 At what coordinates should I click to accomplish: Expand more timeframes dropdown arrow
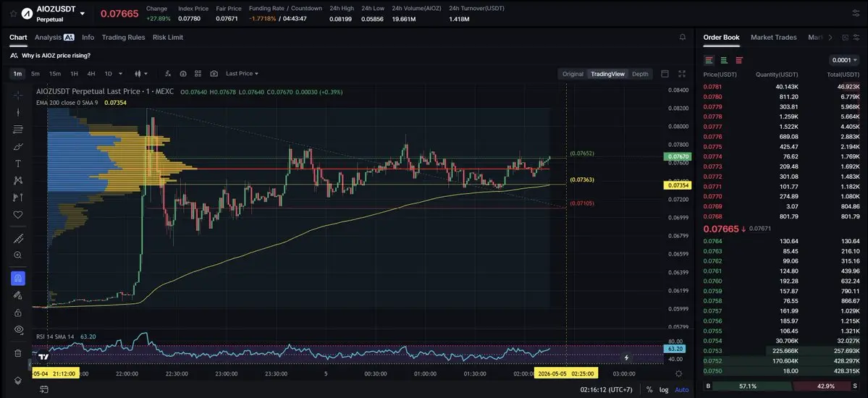point(121,74)
